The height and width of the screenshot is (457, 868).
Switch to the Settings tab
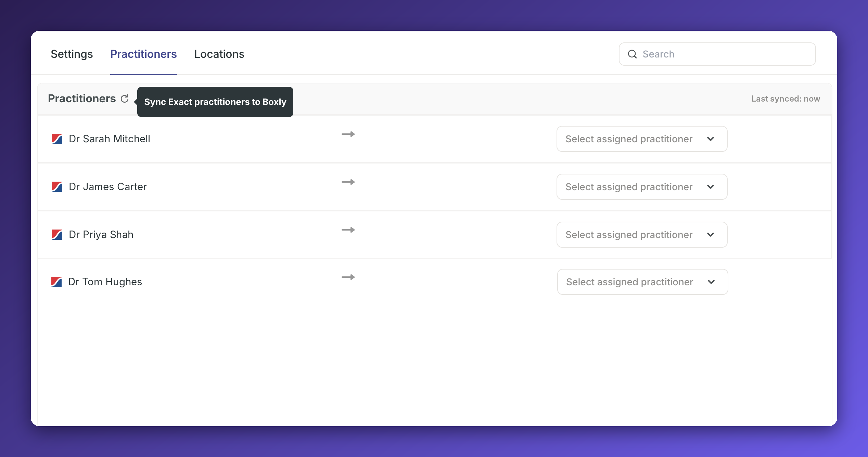click(72, 54)
